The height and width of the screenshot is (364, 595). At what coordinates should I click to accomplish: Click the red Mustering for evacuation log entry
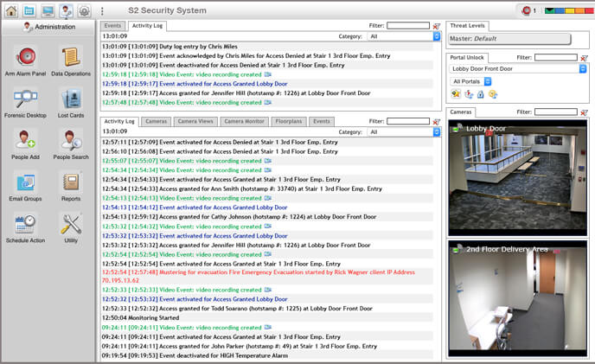pos(267,277)
